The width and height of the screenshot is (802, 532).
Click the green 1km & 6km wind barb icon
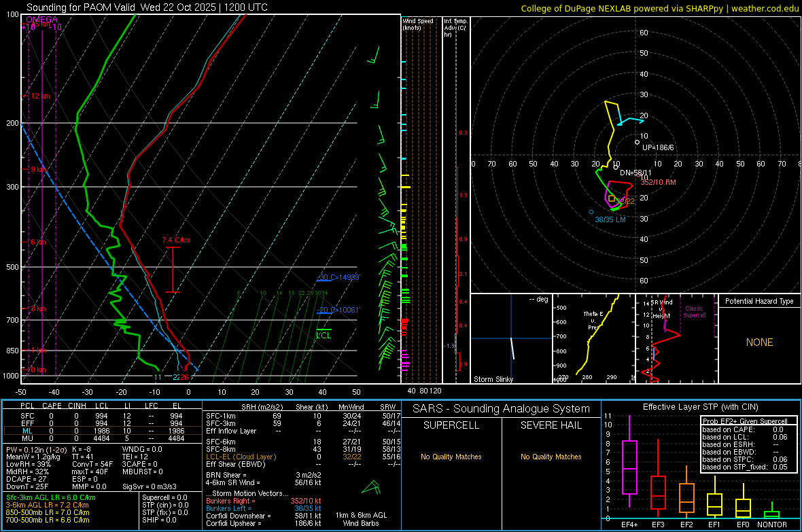372,487
